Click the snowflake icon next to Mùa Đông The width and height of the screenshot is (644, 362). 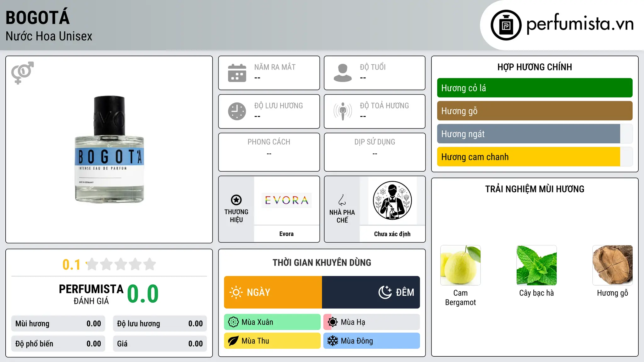pyautogui.click(x=333, y=341)
